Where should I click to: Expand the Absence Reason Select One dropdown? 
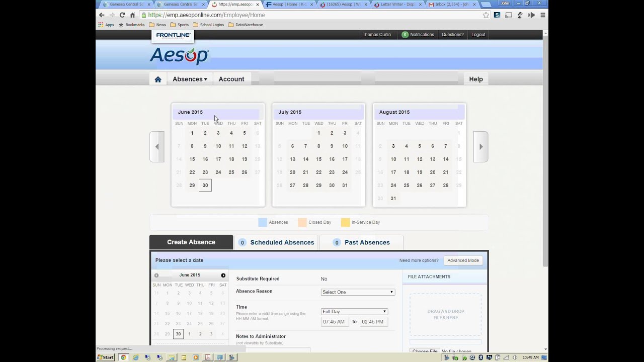(x=358, y=292)
